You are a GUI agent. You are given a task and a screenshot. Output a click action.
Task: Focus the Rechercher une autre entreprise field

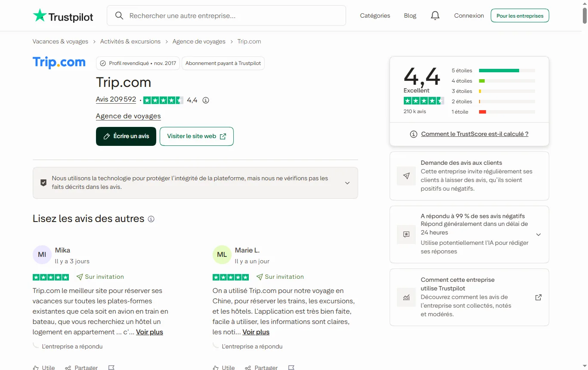click(226, 15)
